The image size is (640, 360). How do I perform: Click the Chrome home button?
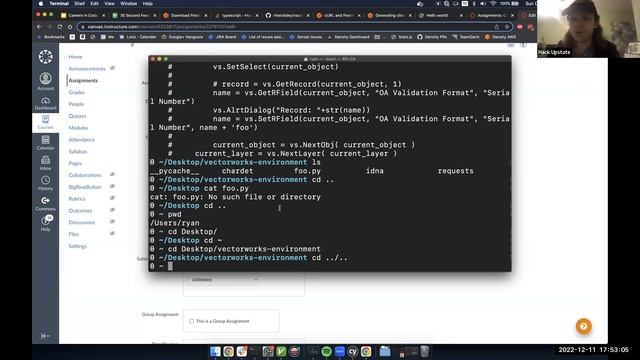[70, 27]
